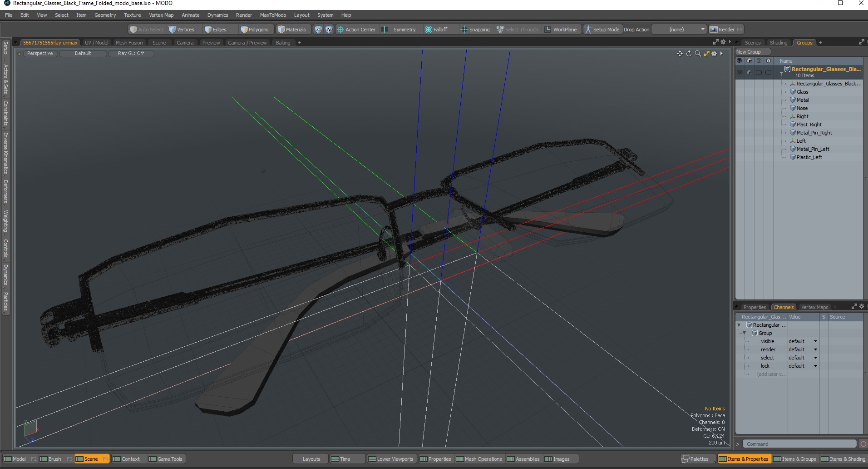
Task: Collapse the Rectangular item in Channels
Action: 739,325
